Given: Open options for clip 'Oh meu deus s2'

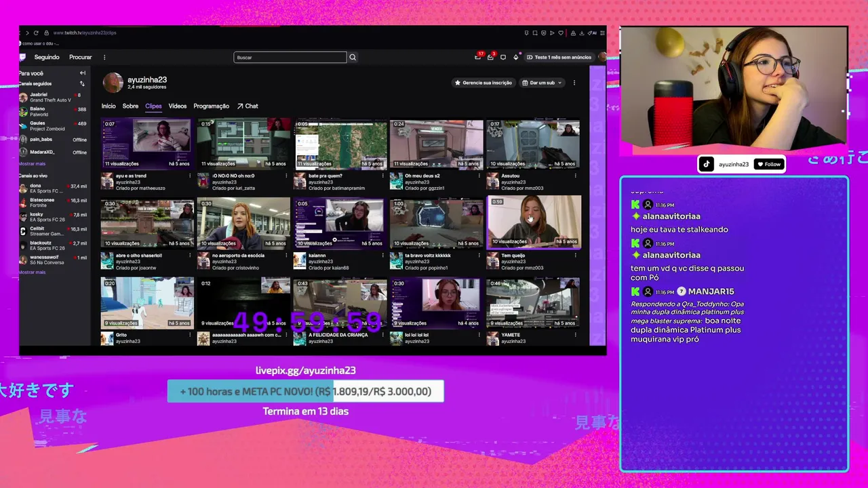Looking at the screenshot, I should tap(479, 176).
